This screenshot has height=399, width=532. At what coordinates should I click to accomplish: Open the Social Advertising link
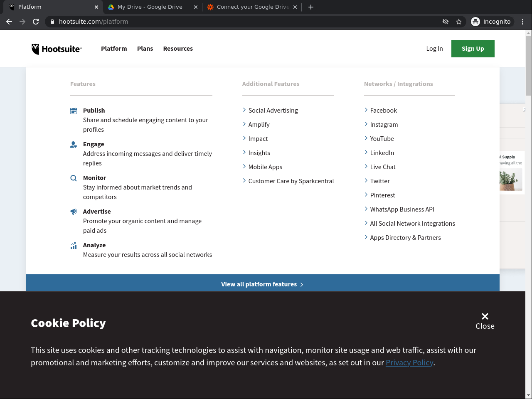[x=273, y=111]
